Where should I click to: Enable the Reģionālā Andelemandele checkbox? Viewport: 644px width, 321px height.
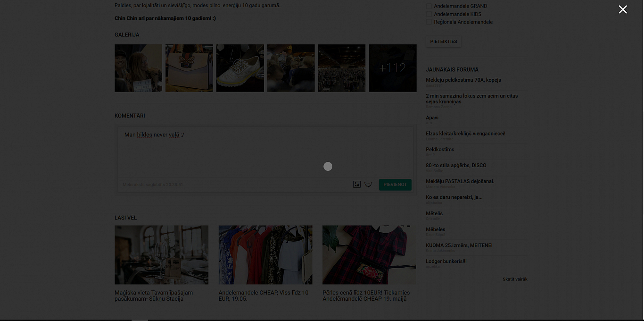[x=429, y=22]
